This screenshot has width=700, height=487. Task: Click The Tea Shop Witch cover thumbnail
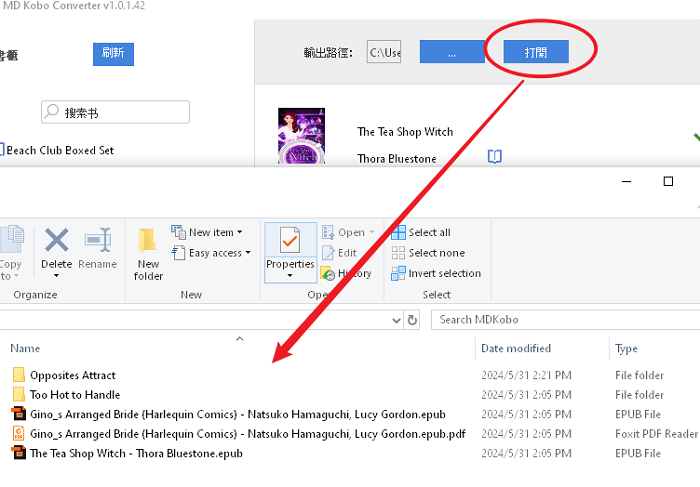click(x=301, y=136)
